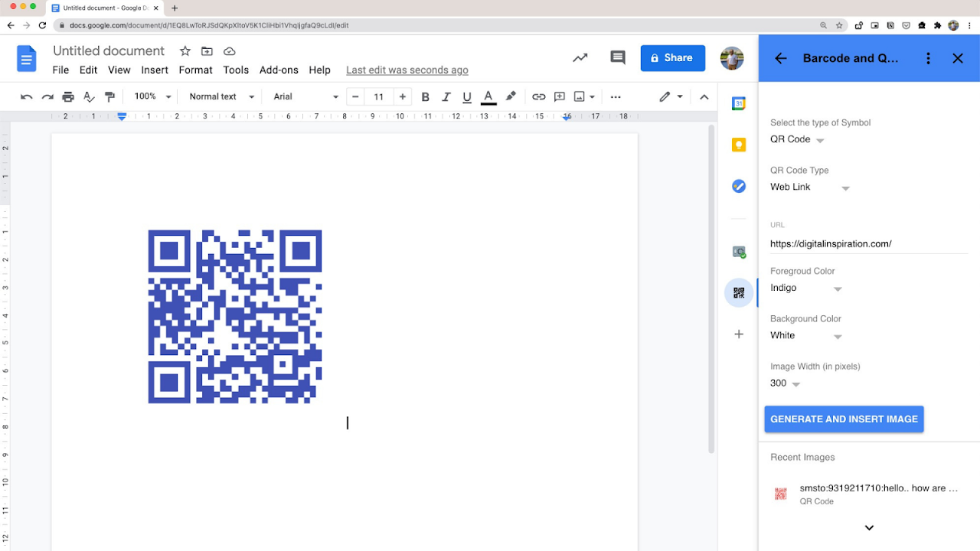Open the 'Last edit was seconds ago' link
This screenshot has height=551, width=980.
coord(407,70)
